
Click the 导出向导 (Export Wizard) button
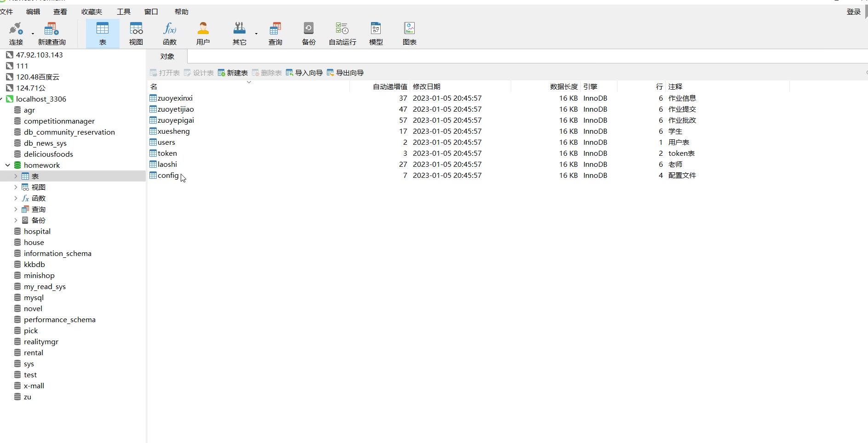coord(345,73)
